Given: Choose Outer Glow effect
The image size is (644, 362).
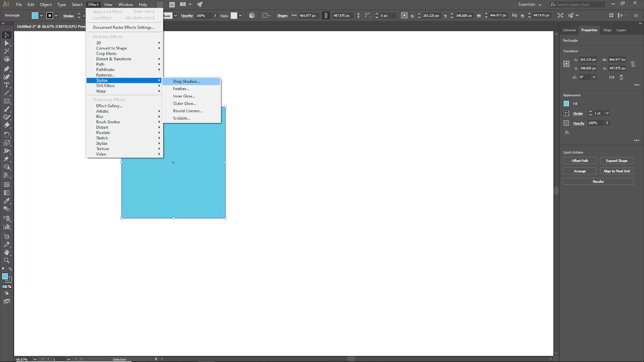Looking at the screenshot, I should [x=192, y=103].
